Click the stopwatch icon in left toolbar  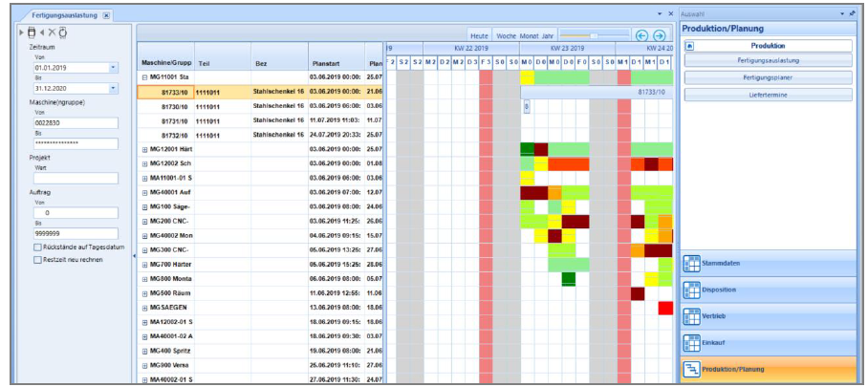pyautogui.click(x=63, y=32)
